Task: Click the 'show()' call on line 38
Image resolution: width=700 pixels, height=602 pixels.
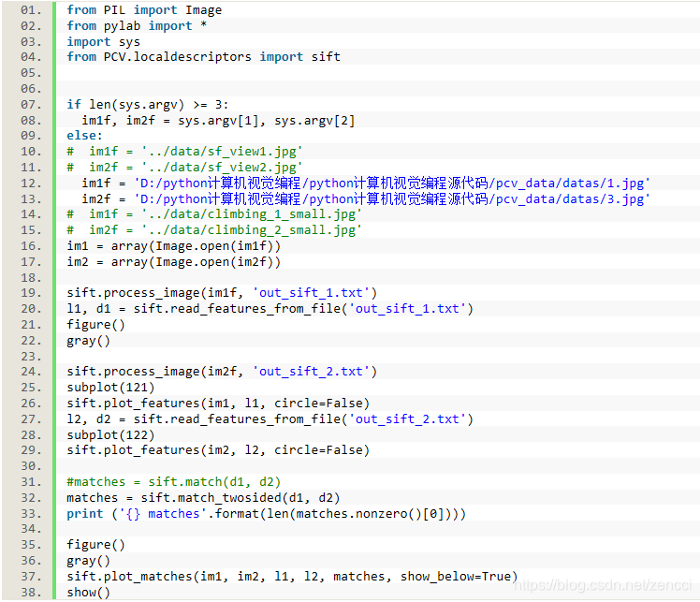Action: coord(88,593)
